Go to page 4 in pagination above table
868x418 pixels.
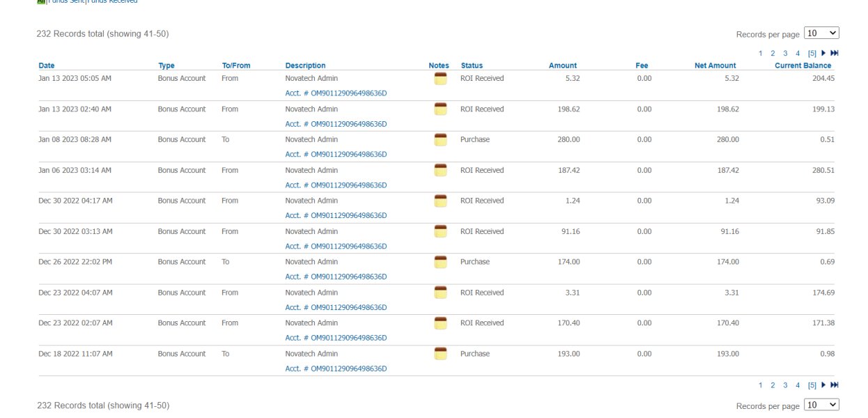(798, 53)
